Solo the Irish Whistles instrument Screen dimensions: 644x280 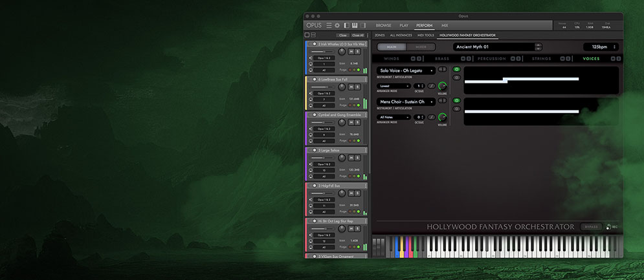pos(357,52)
